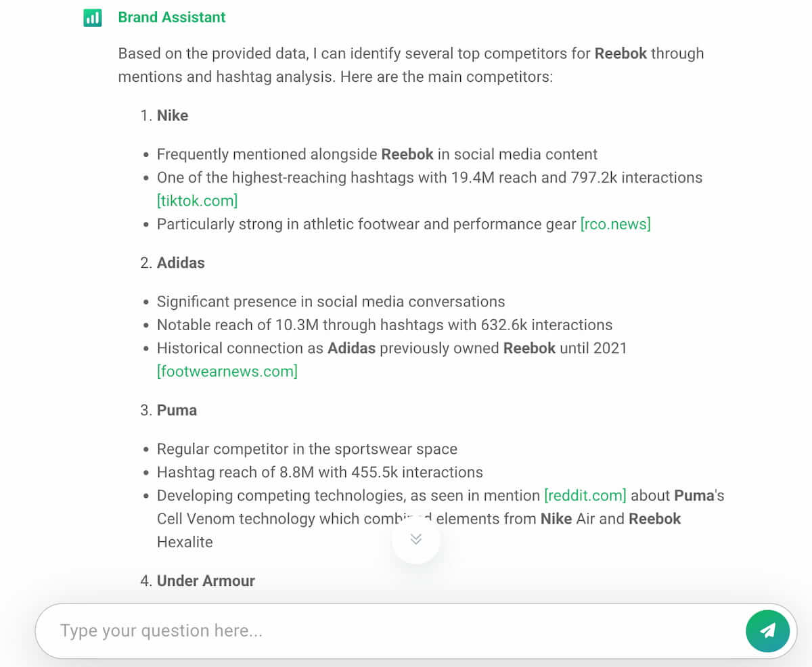812x667 pixels.
Task: Open the tiktok.com source link
Action: pos(197,200)
